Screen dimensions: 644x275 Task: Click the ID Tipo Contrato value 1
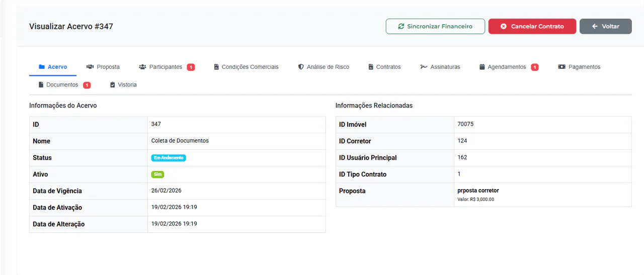point(459,174)
